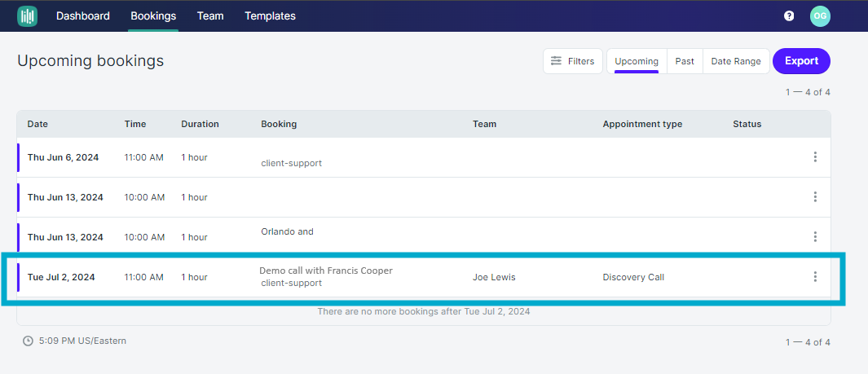The height and width of the screenshot is (374, 868).
Task: Open the Team navigation item
Action: [x=210, y=16]
